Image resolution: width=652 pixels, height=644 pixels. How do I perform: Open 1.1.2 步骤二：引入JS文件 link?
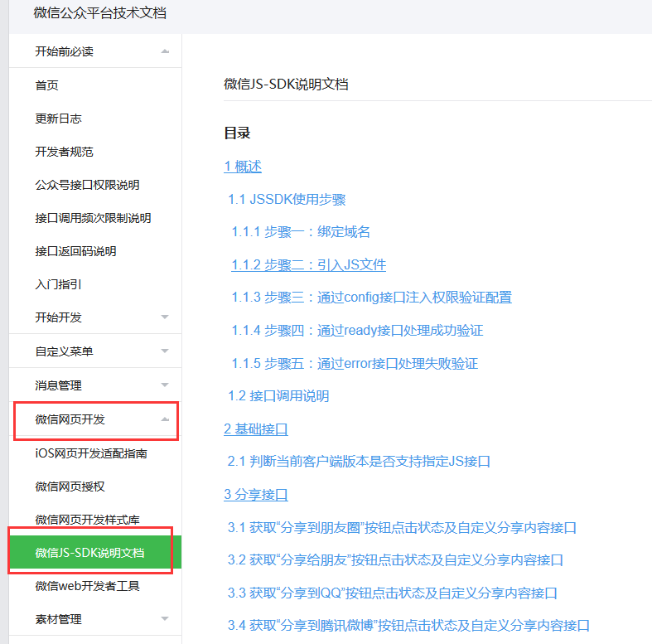tap(308, 264)
